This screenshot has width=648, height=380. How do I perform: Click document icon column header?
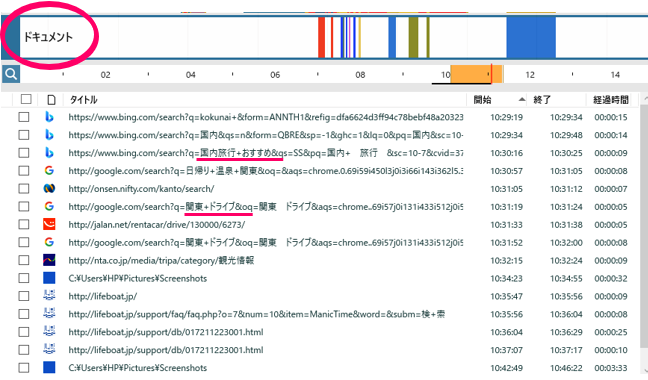tap(51, 100)
